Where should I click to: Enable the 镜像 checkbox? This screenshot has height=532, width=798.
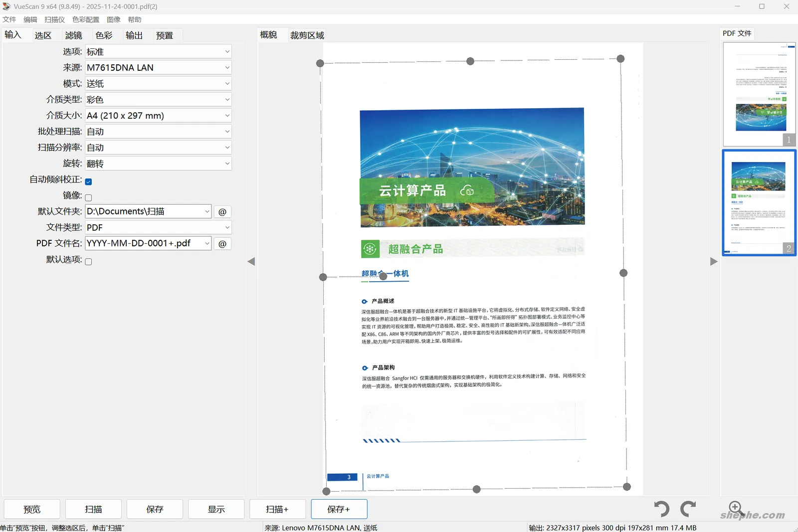coord(88,197)
